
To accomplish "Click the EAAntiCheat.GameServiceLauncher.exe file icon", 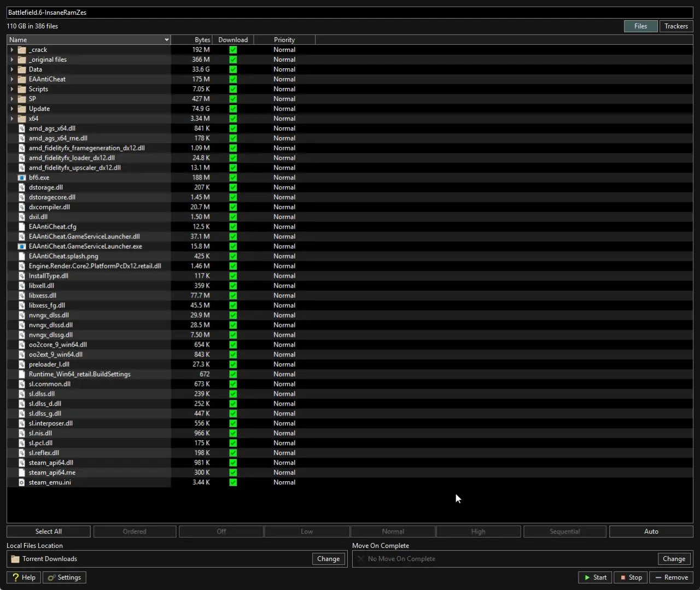I will (x=22, y=247).
